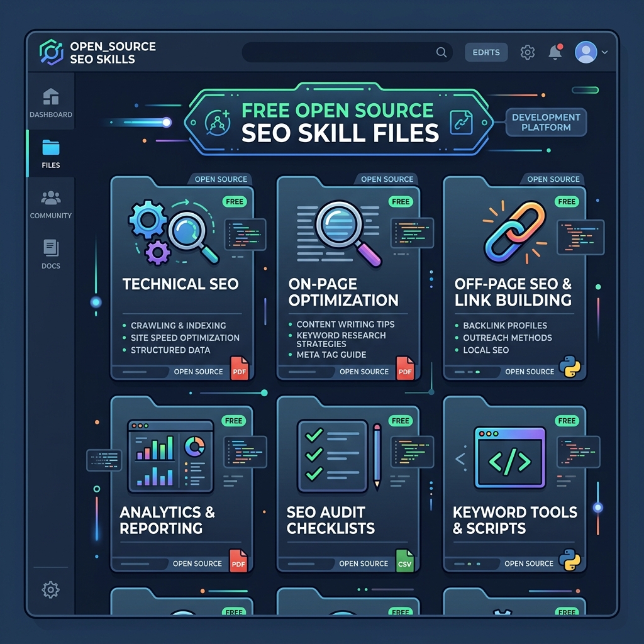Focus the top search input field
The width and height of the screenshot is (644, 644).
(x=347, y=52)
